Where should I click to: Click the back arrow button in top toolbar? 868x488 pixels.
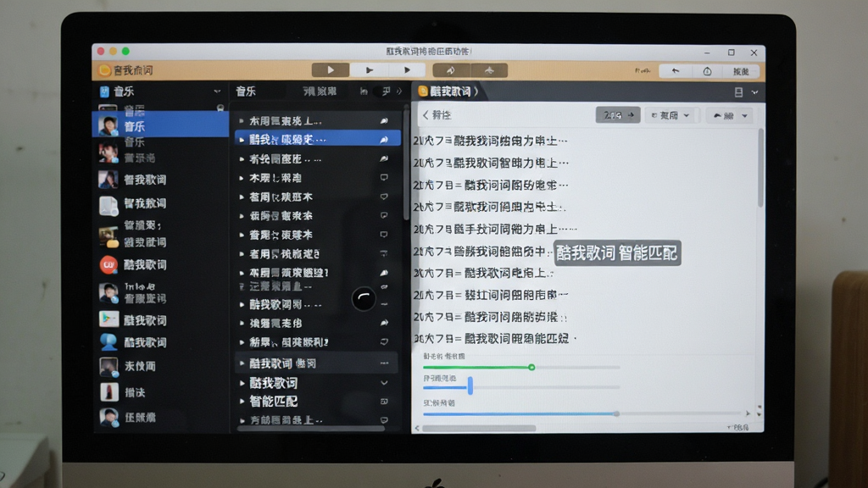tap(676, 71)
